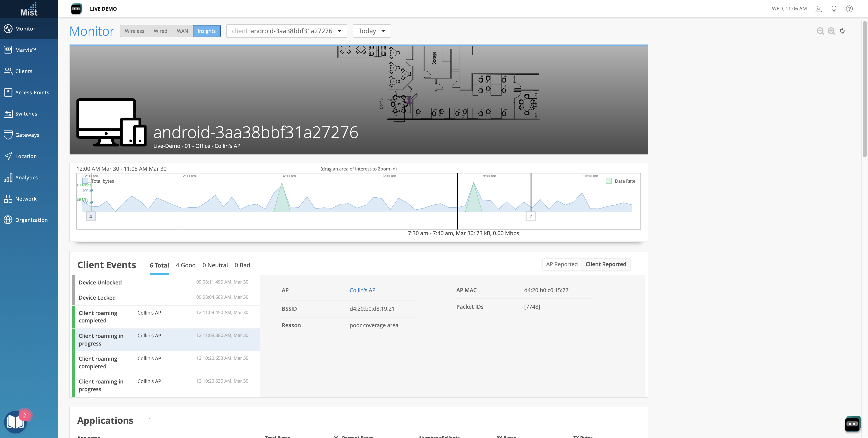This screenshot has height=438, width=868.
Task: Filter client events by 4 Good
Action: 185,265
